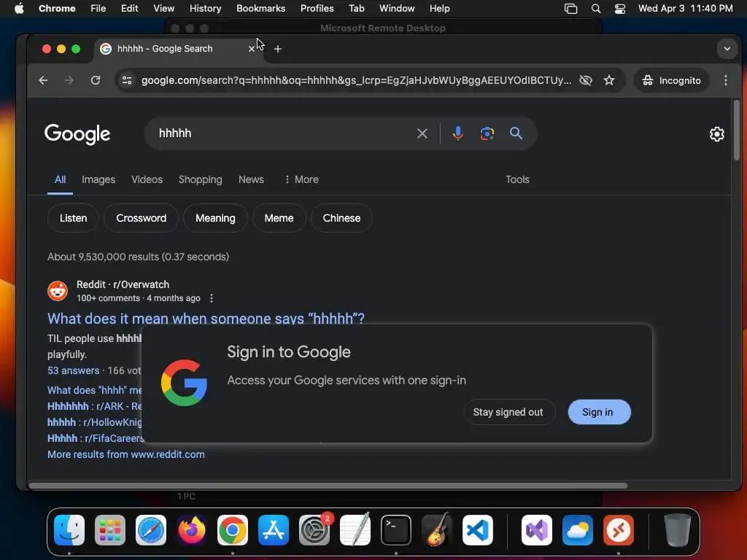Select the Listen suggestion chip
The image size is (747, 560).
click(x=74, y=218)
